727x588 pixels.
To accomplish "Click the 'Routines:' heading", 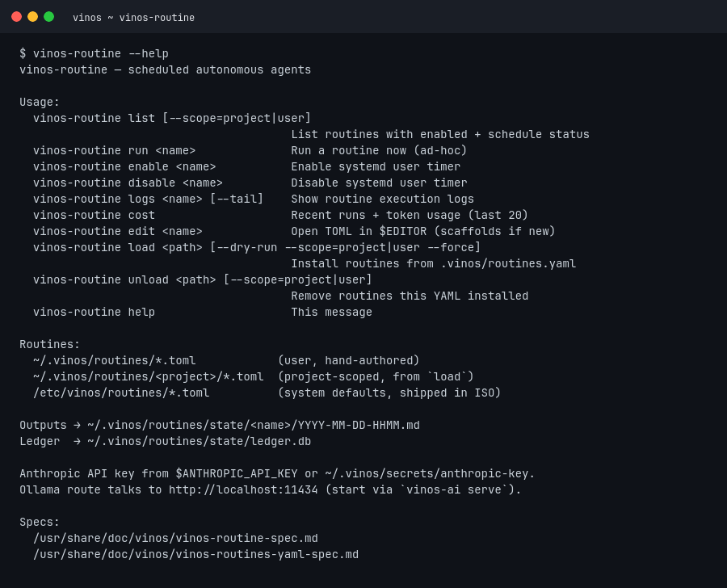I will point(49,345).
